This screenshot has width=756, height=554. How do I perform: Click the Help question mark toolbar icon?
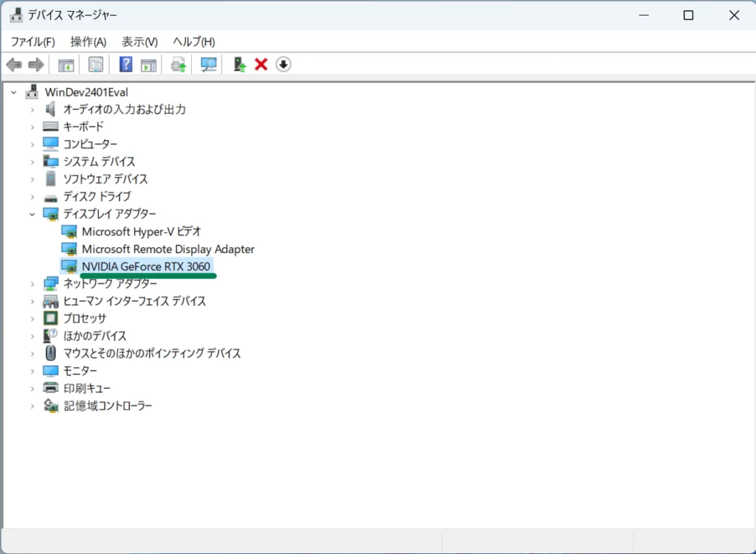[126, 65]
